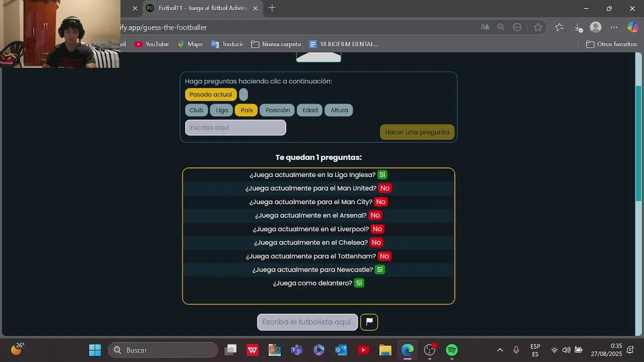Click the white flag give-up button

coord(369,322)
